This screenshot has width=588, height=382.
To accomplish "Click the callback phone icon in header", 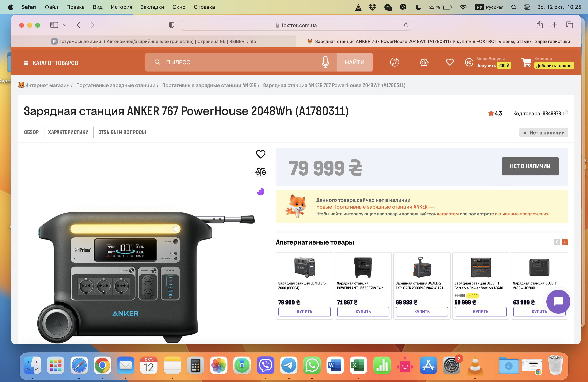I will point(394,62).
